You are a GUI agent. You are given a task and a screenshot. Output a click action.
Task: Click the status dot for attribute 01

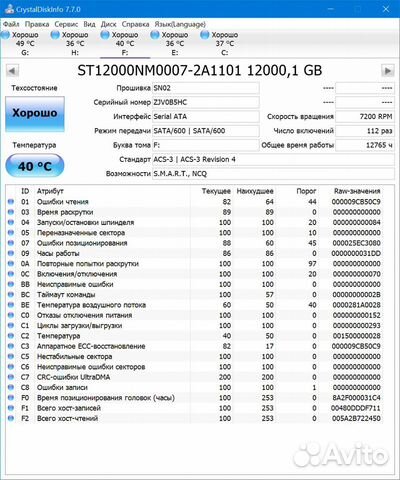click(x=11, y=202)
